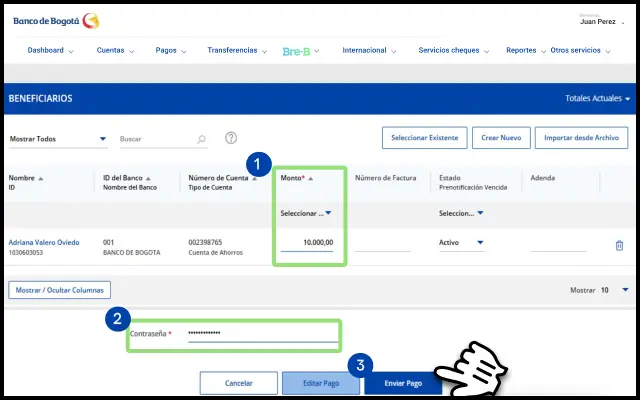Open the Mostrar 10 rows dropdown
640x400 pixels.
point(625,290)
